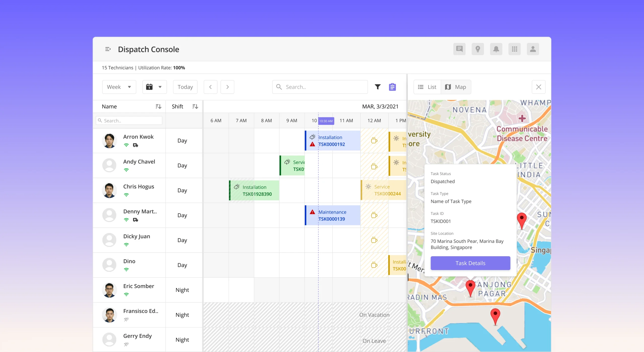Click Gerry Endy's offline status icon
Image resolution: width=644 pixels, height=352 pixels.
[126, 344]
